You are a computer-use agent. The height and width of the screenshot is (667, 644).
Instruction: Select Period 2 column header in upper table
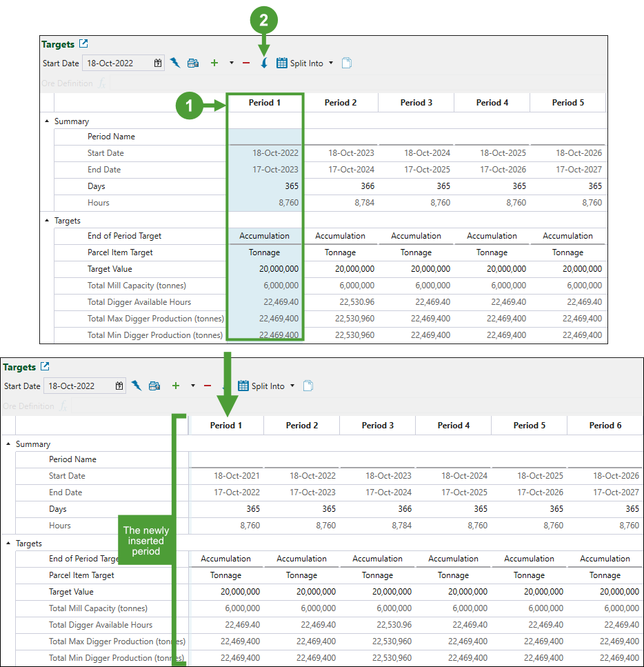341,103
